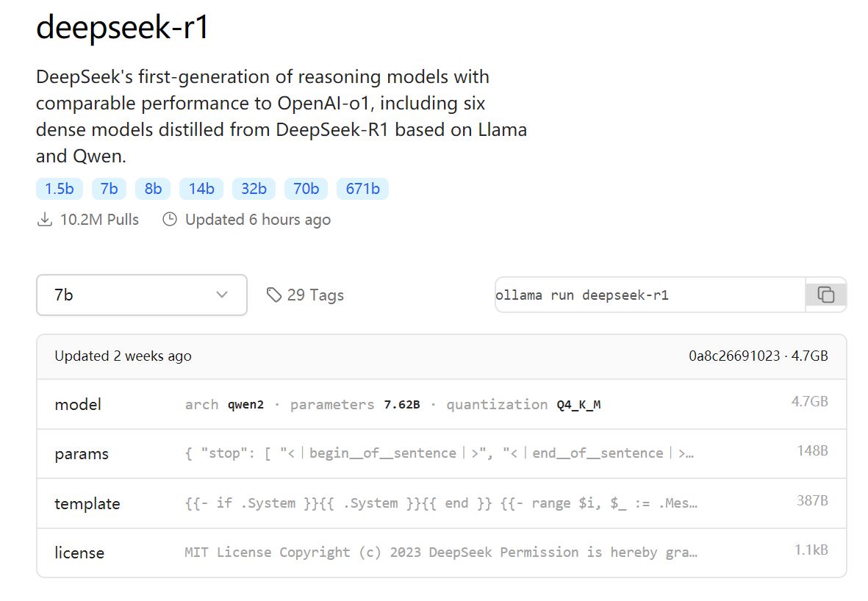Select the 7b size tag badge
868x601 pixels.
[x=109, y=189]
